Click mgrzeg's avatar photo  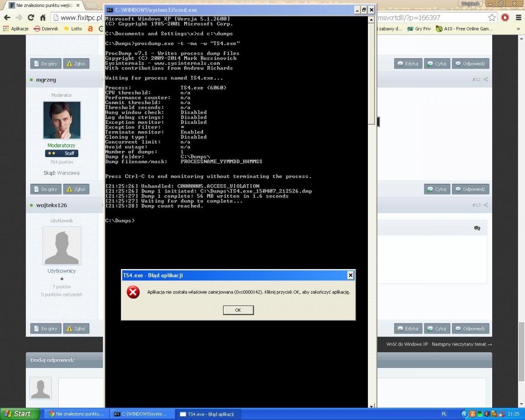point(62,120)
